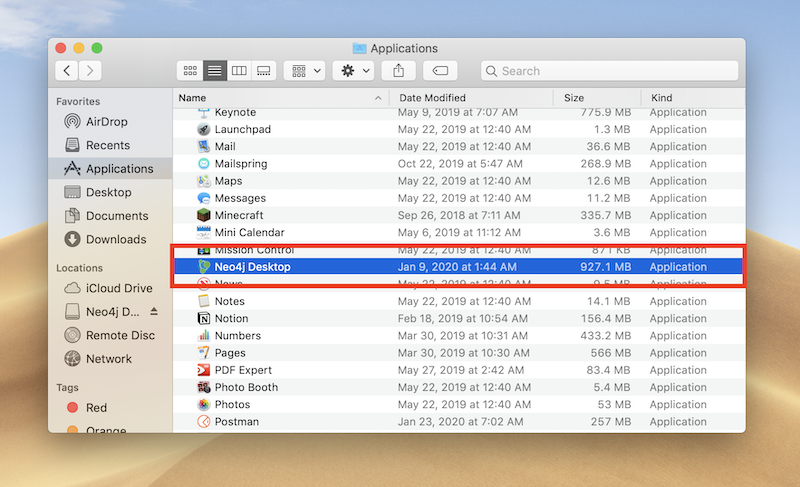Click the Numbers app icon

coord(204,336)
